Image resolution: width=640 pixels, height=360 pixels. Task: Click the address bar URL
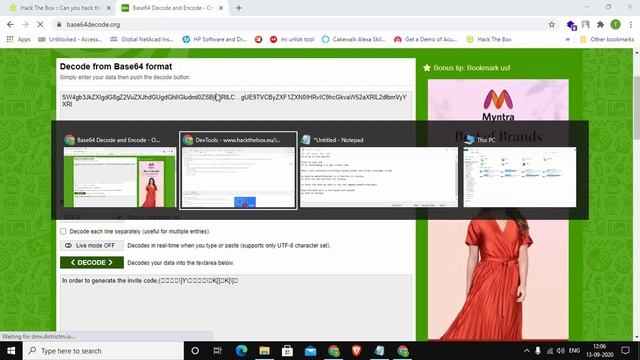click(x=93, y=24)
